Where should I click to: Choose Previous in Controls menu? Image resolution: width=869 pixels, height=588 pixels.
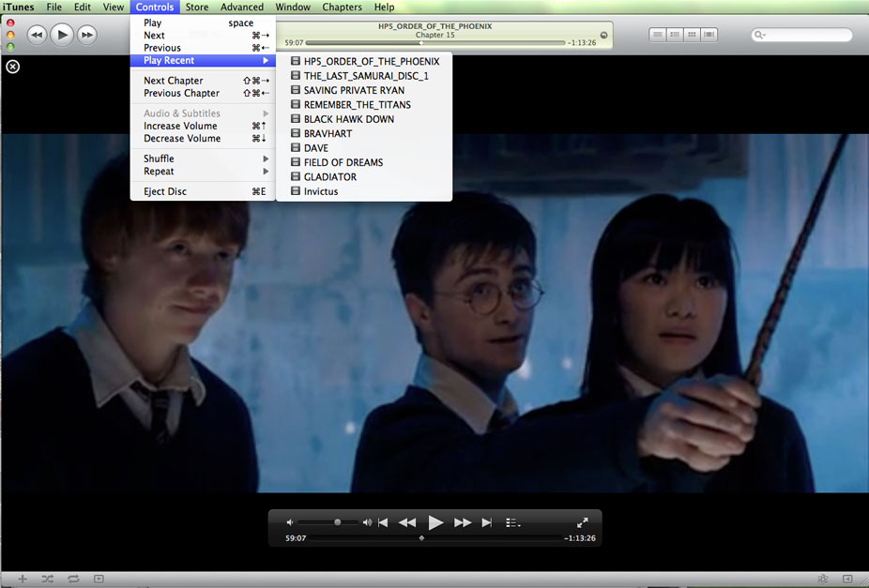click(x=203, y=48)
